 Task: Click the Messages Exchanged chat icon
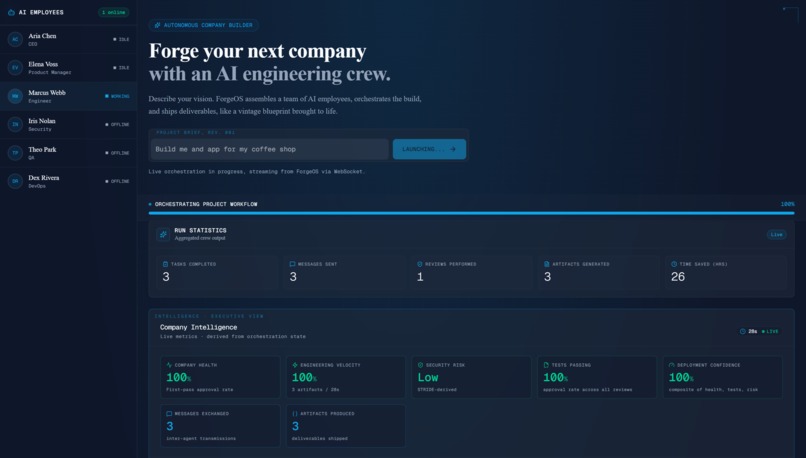[x=169, y=414]
